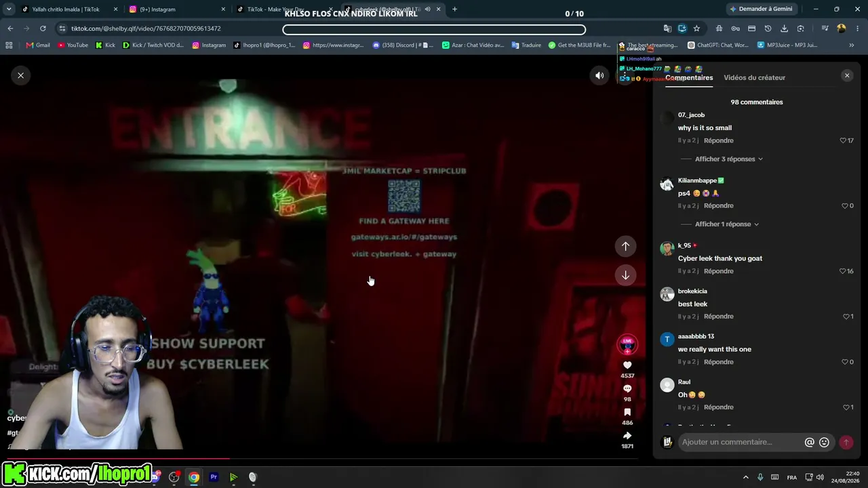Reply to k_95's comment
The height and width of the screenshot is (488, 868).
[719, 271]
